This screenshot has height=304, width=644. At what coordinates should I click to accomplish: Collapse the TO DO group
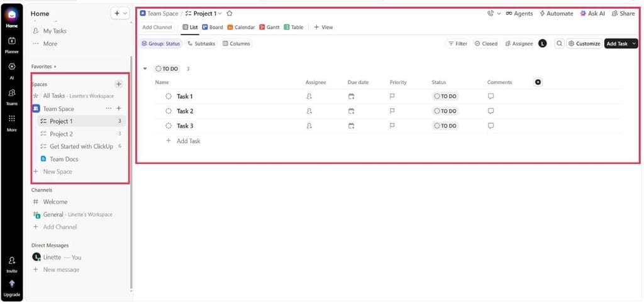click(x=145, y=69)
